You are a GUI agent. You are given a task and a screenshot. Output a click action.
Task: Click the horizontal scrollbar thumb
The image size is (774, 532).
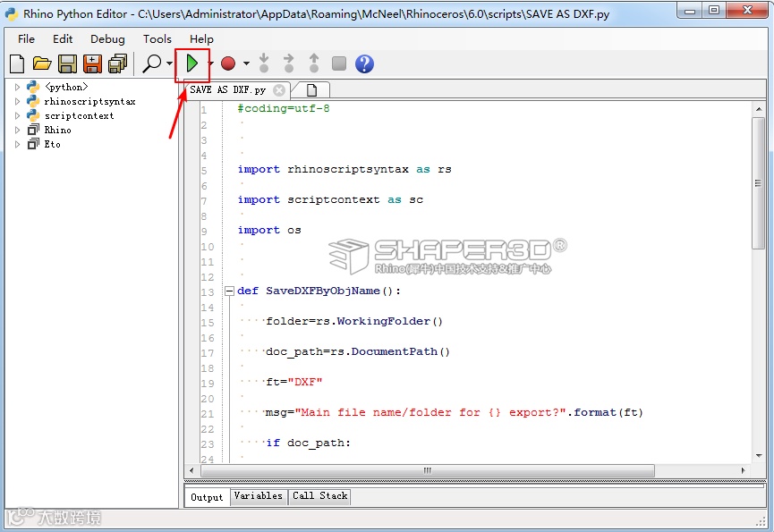pyautogui.click(x=428, y=470)
